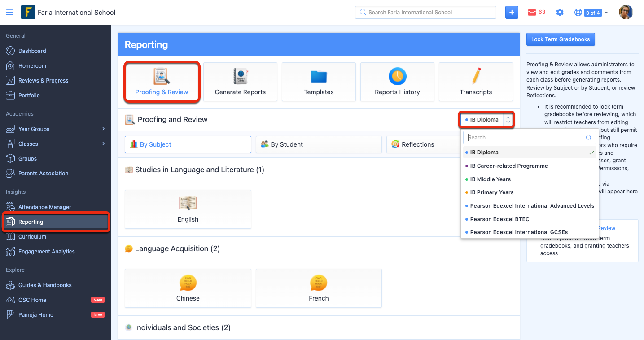The height and width of the screenshot is (340, 644).
Task: Choose IB Career-related Programme option
Action: click(x=509, y=166)
